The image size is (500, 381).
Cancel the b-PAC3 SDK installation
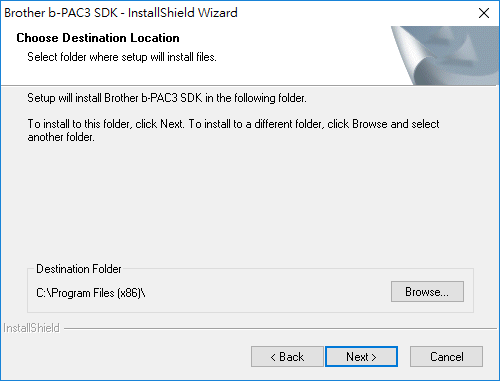pyautogui.click(x=446, y=357)
